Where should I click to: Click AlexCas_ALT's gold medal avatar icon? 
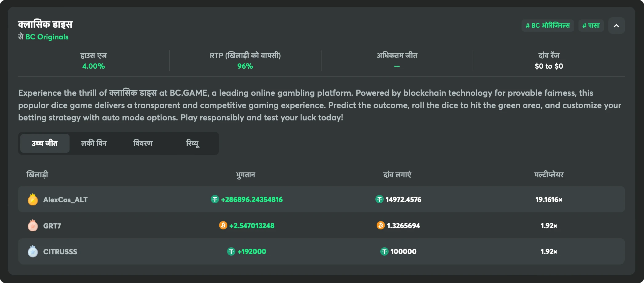pos(33,200)
